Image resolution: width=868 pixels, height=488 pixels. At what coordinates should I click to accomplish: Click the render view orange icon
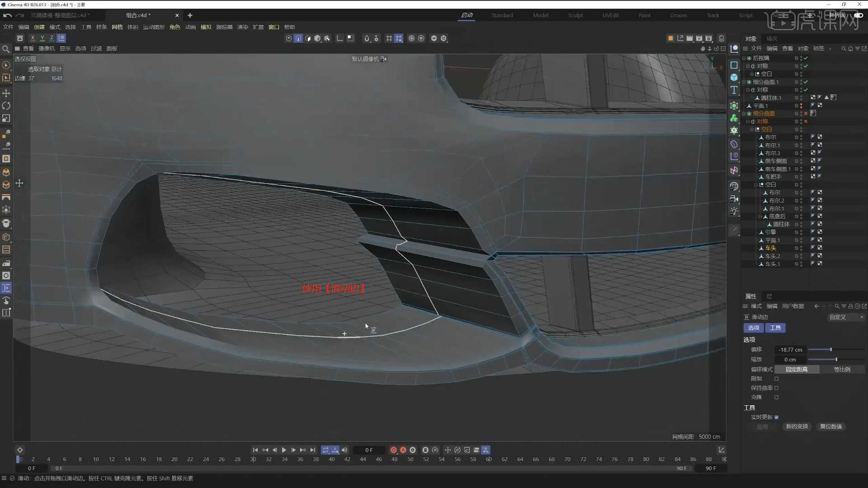pos(670,38)
